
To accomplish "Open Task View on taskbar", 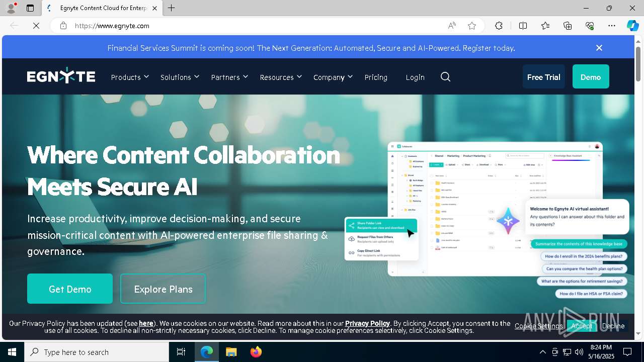I will [181, 352].
